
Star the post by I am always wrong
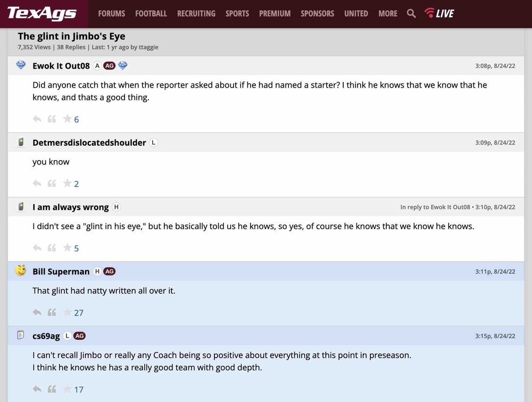click(68, 248)
